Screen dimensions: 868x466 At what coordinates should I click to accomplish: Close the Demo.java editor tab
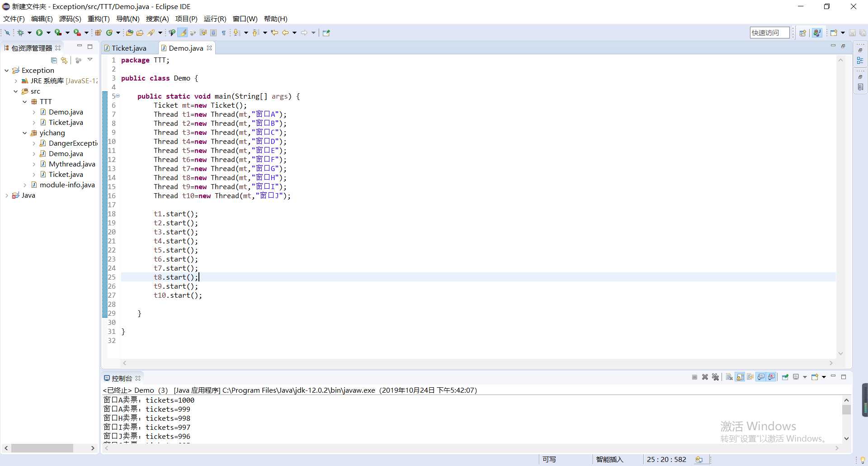point(209,48)
